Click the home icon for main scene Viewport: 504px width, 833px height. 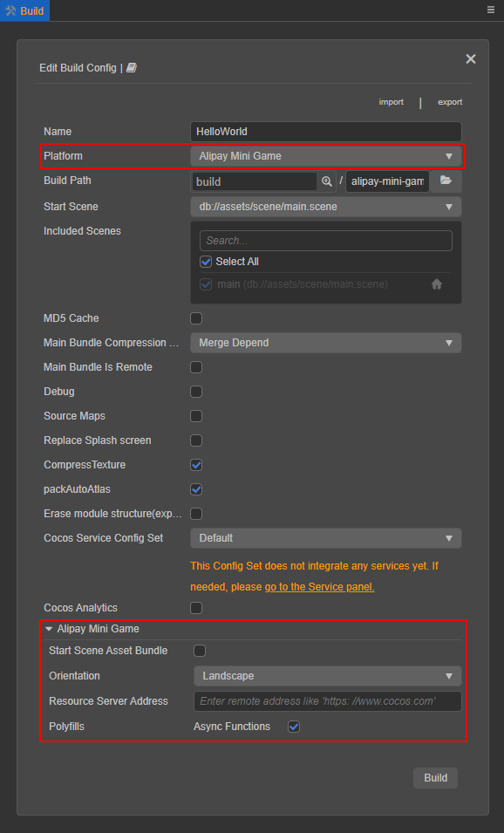tap(437, 284)
